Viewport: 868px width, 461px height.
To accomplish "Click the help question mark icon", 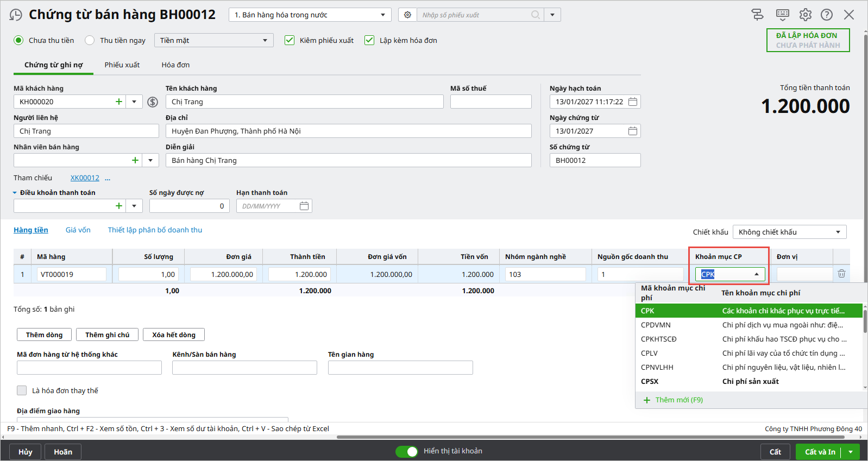I will tap(826, 15).
